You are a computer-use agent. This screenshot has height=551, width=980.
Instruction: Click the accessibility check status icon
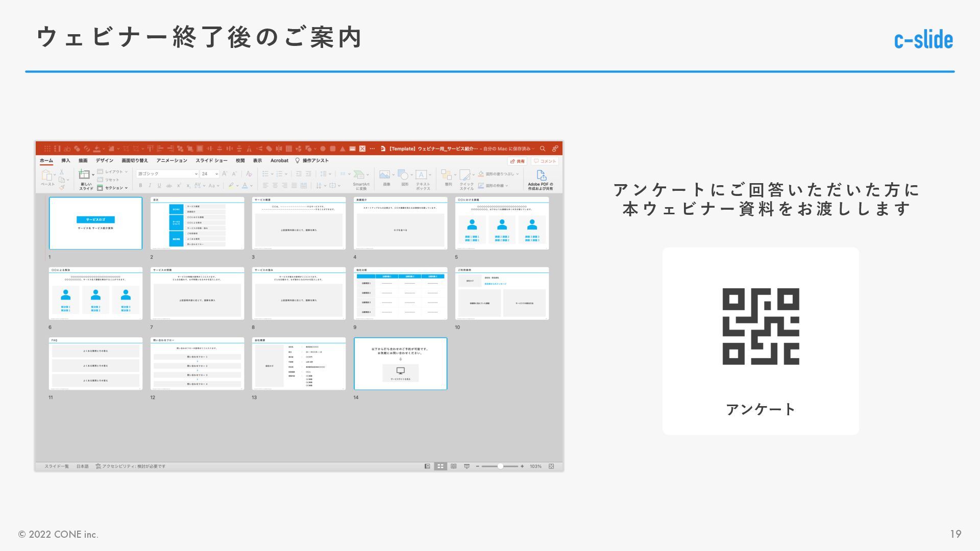[x=98, y=466]
